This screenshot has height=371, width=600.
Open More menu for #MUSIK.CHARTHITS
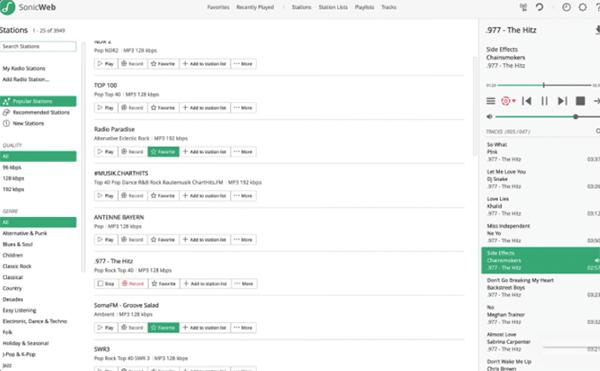243,196
